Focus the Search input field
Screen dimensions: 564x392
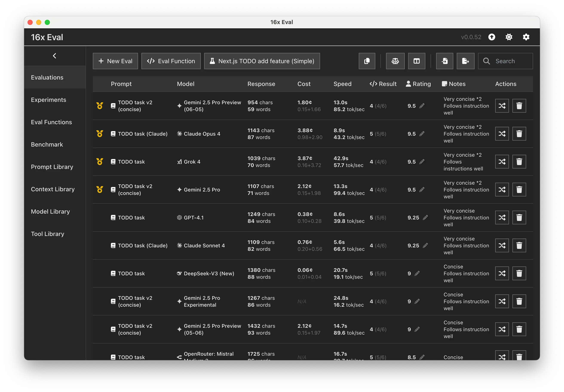[x=505, y=61]
